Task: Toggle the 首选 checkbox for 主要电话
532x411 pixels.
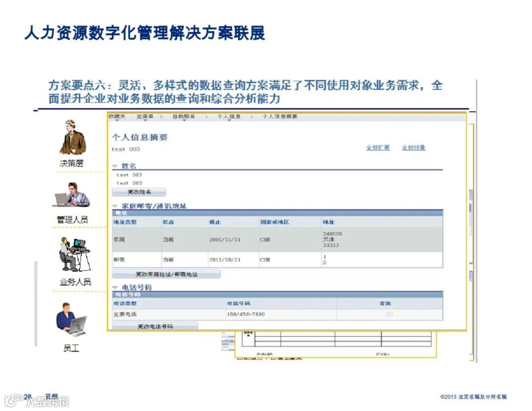Action: click(x=390, y=314)
